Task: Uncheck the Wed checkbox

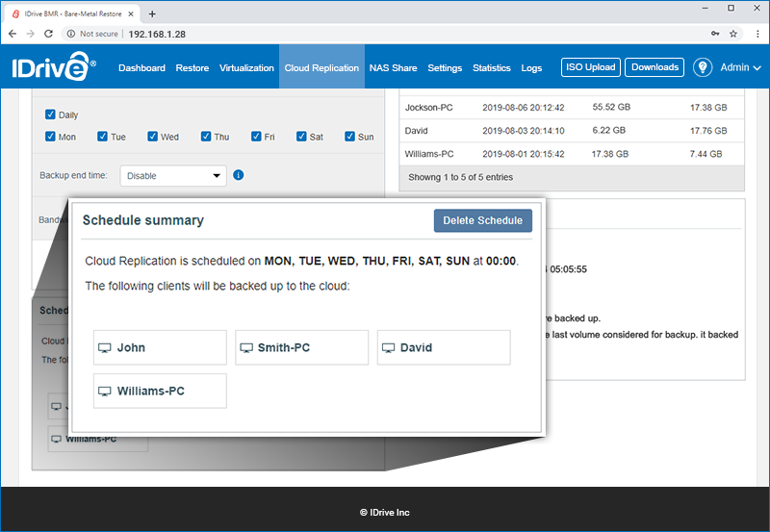Action: point(153,136)
